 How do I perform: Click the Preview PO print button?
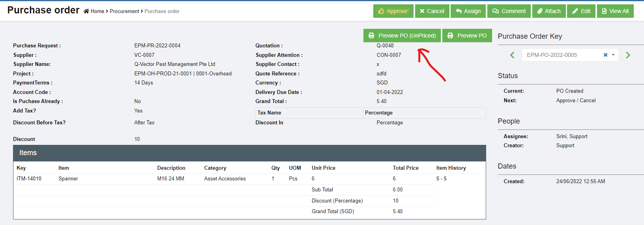click(x=467, y=36)
